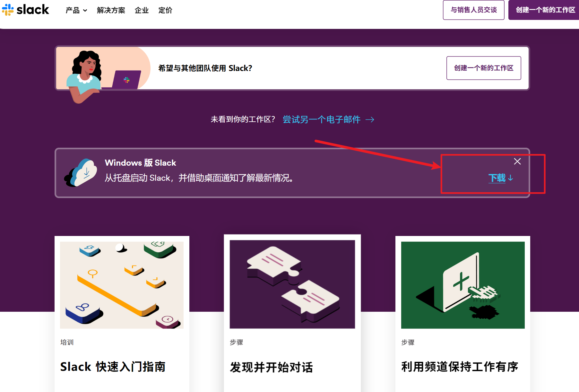
Task: Open 利用频道保持工作有序 article
Action: [460, 367]
